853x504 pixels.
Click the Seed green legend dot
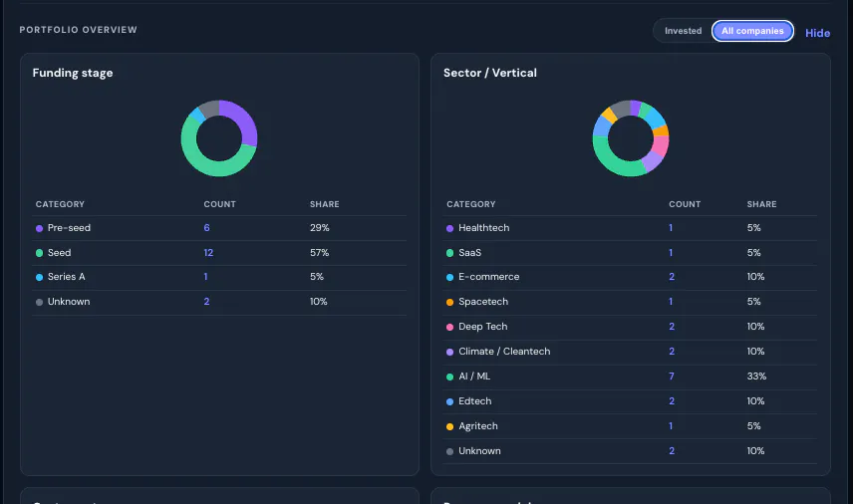pos(39,253)
